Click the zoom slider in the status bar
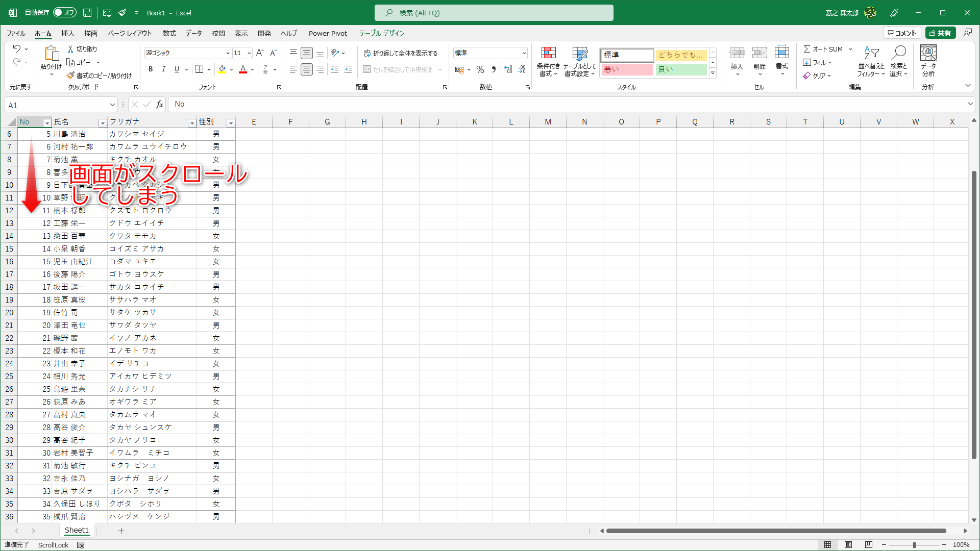Viewport: 980px width, 551px height. click(914, 545)
